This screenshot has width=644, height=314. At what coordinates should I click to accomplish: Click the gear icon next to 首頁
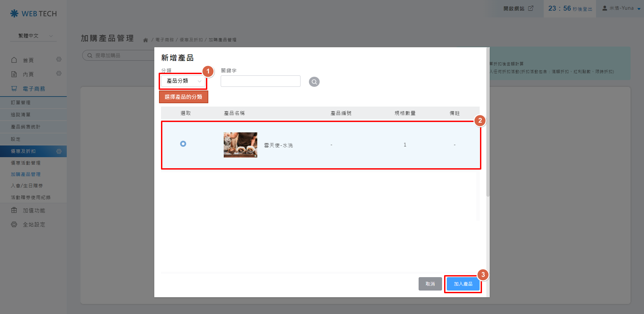click(59, 60)
